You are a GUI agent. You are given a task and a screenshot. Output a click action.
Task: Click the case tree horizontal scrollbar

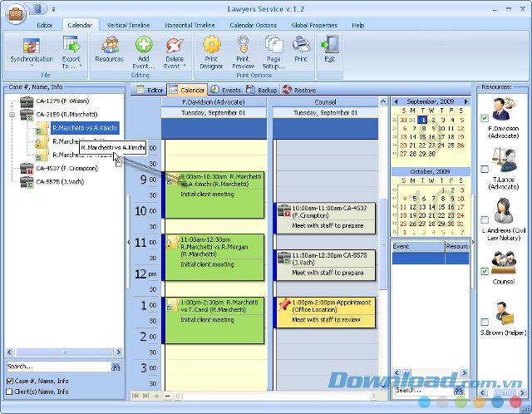pyautogui.click(x=62, y=352)
